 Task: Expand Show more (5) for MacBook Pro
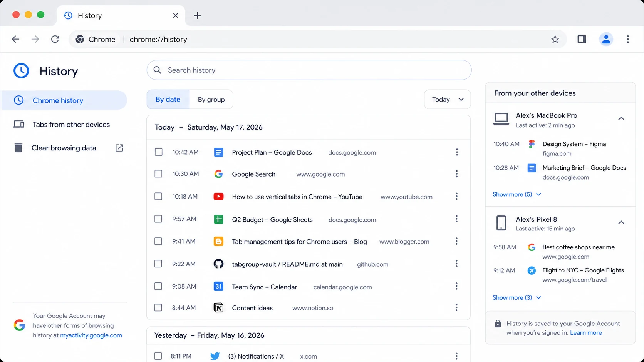pos(517,194)
